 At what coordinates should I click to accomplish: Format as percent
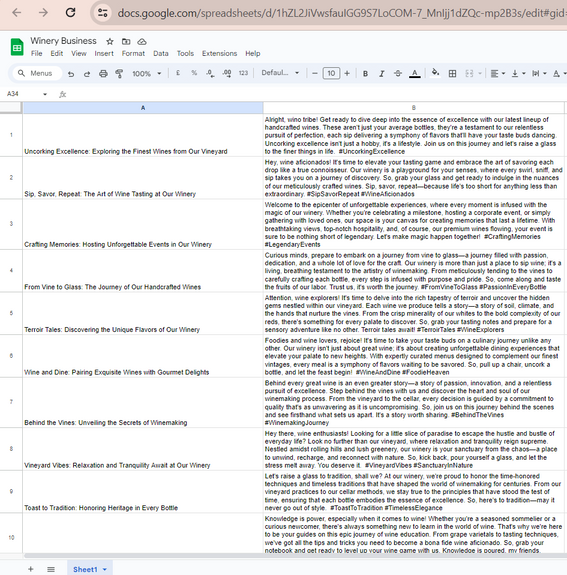click(x=194, y=73)
